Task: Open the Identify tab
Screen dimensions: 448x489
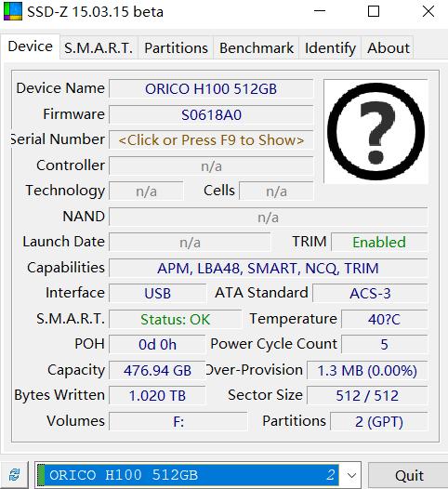Action: 330,48
